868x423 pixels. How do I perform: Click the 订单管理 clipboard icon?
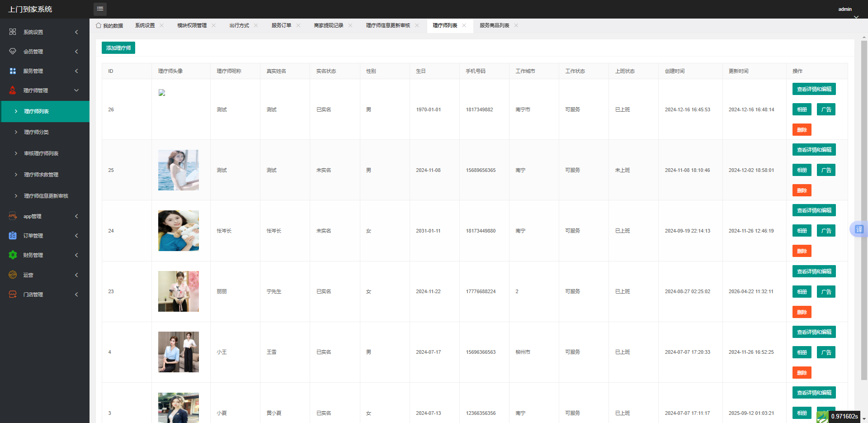13,236
